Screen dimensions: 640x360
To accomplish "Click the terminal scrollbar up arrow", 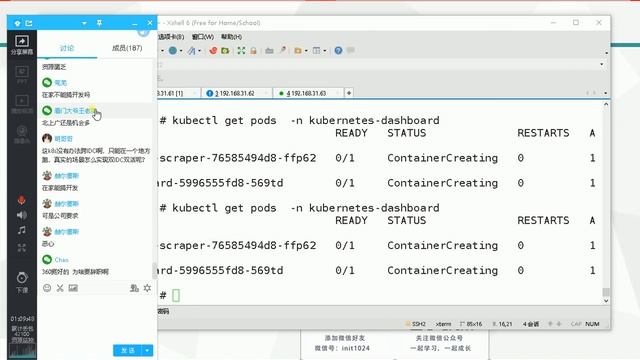I will [606, 104].
